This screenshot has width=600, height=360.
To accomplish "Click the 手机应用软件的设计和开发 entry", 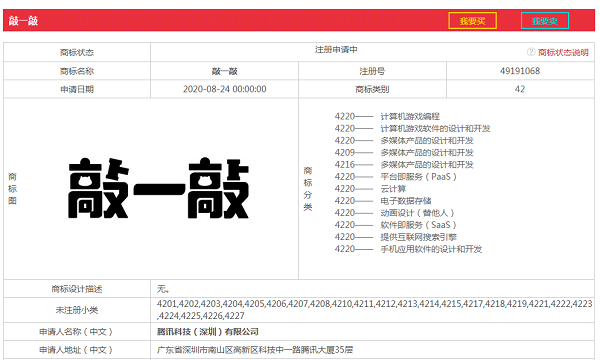I will point(431,249).
